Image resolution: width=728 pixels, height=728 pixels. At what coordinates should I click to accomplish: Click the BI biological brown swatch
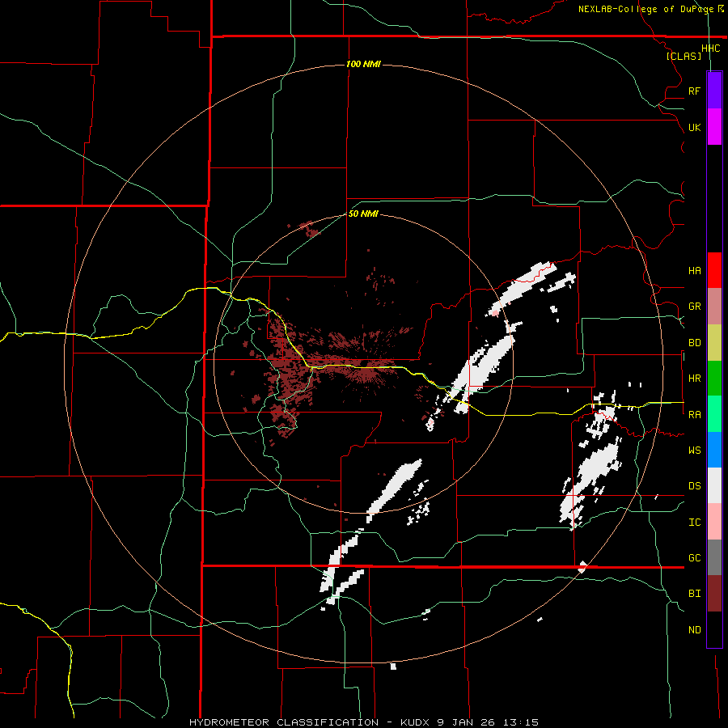[714, 594]
